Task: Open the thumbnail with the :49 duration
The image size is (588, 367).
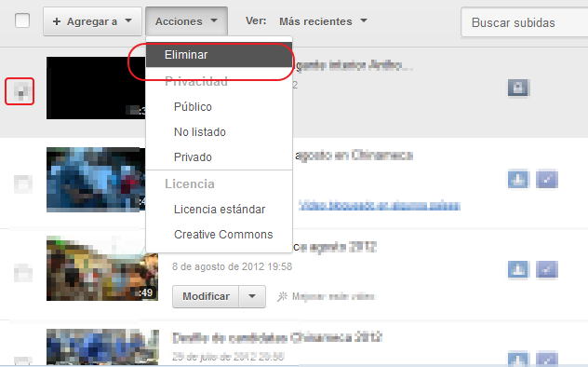Action: click(102, 268)
